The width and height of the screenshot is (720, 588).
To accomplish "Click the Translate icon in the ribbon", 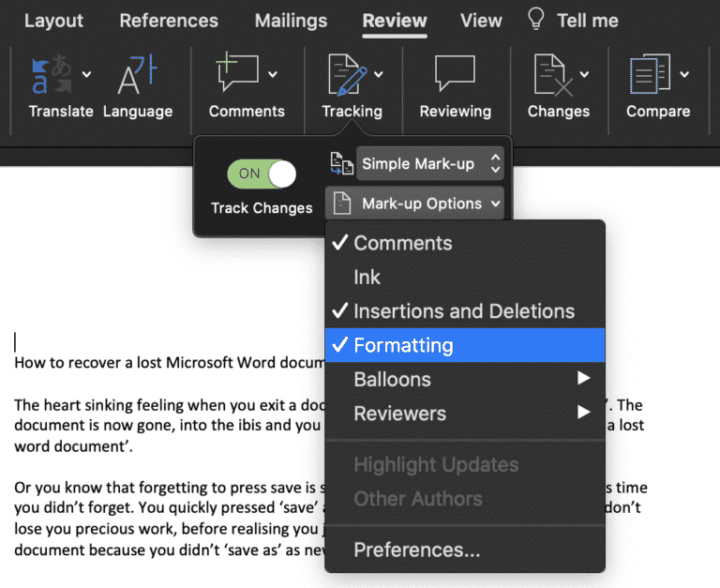I will coord(52,75).
